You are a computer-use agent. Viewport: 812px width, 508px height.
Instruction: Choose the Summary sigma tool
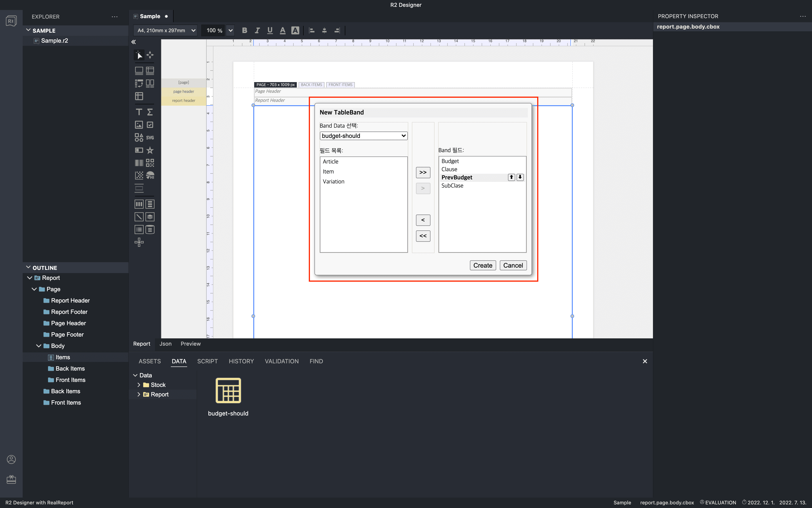150,112
